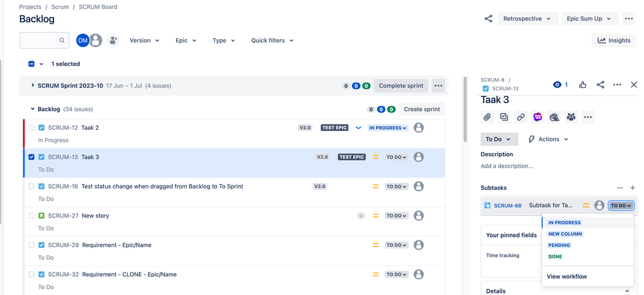Open the Actions dropdown
Image resolution: width=644 pixels, height=295 pixels.
tap(549, 139)
